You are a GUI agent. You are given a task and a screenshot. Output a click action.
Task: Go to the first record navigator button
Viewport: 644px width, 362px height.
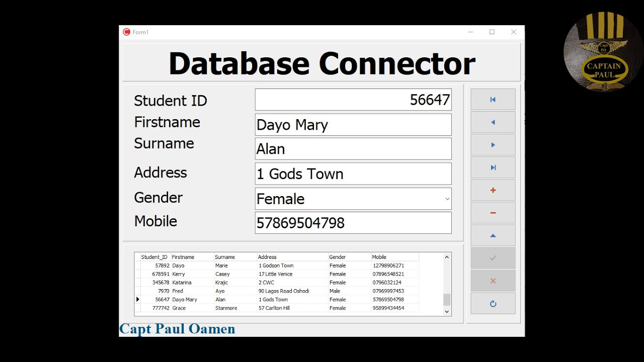pos(493,100)
